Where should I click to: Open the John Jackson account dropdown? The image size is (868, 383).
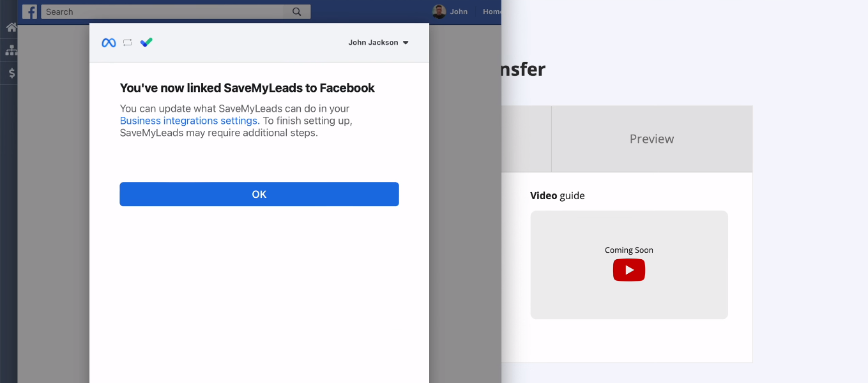[x=378, y=43]
